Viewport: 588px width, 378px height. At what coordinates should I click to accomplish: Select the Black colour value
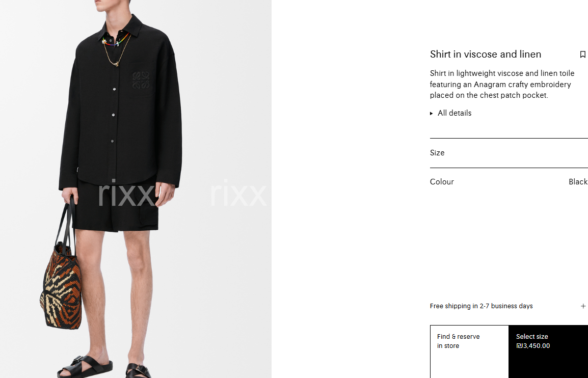coord(578,182)
